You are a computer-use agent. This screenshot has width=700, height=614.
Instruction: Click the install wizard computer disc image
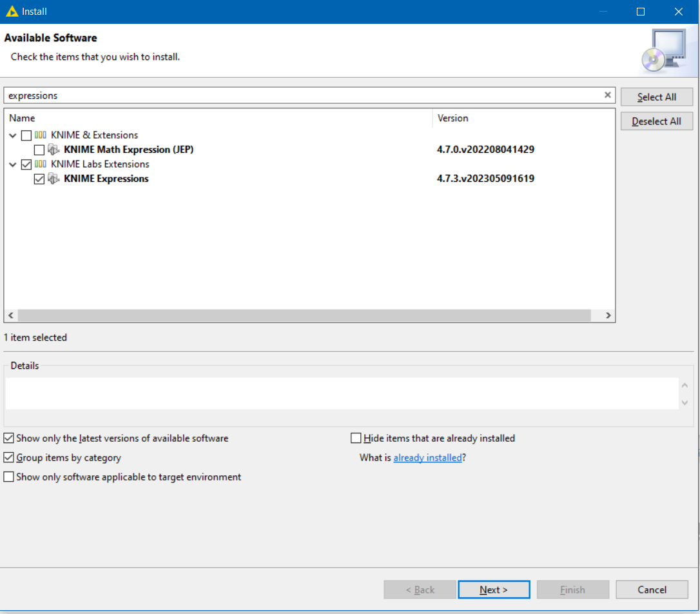pyautogui.click(x=665, y=50)
